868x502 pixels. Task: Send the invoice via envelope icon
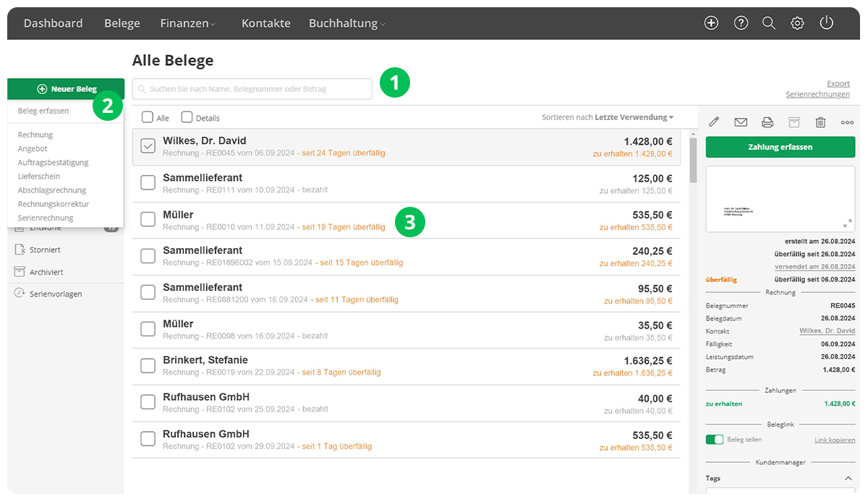(x=741, y=122)
